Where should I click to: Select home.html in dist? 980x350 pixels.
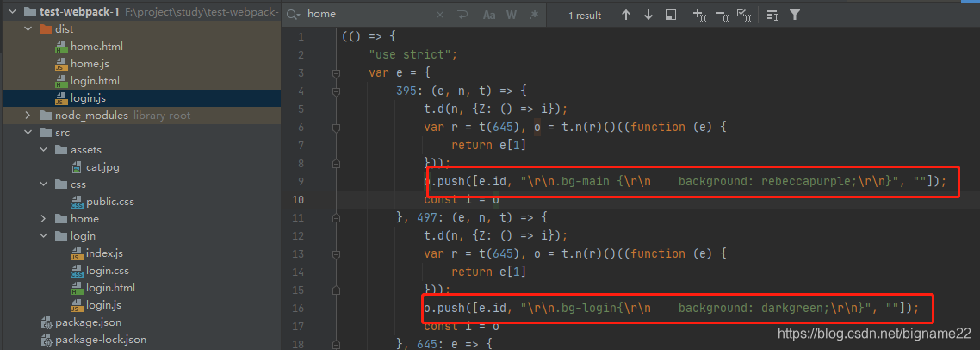[x=96, y=47]
